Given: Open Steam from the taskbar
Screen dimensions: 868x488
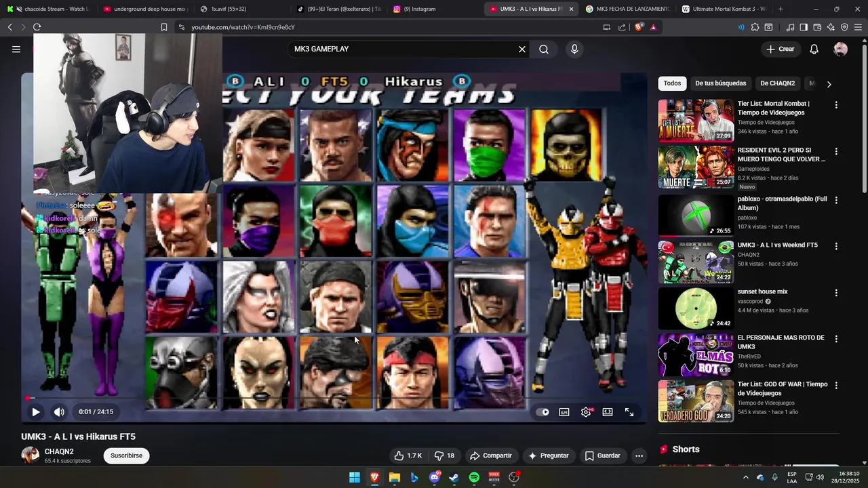Looking at the screenshot, I should tap(454, 477).
